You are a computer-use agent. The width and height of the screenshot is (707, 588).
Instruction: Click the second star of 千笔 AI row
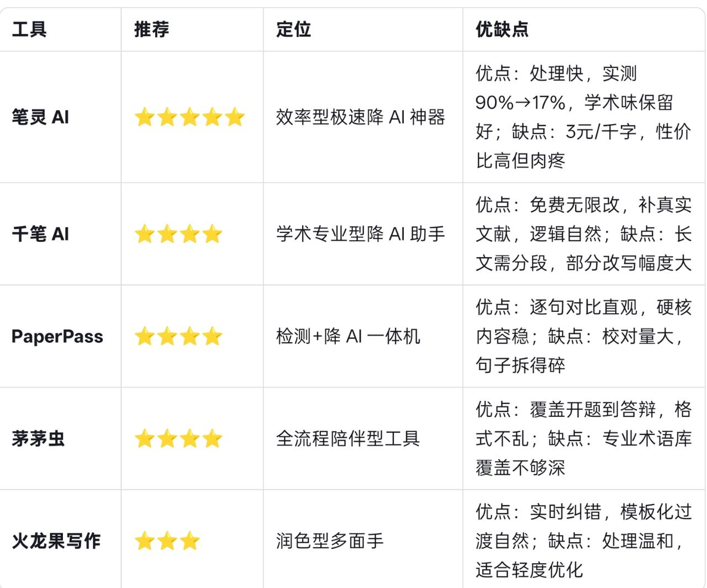167,234
